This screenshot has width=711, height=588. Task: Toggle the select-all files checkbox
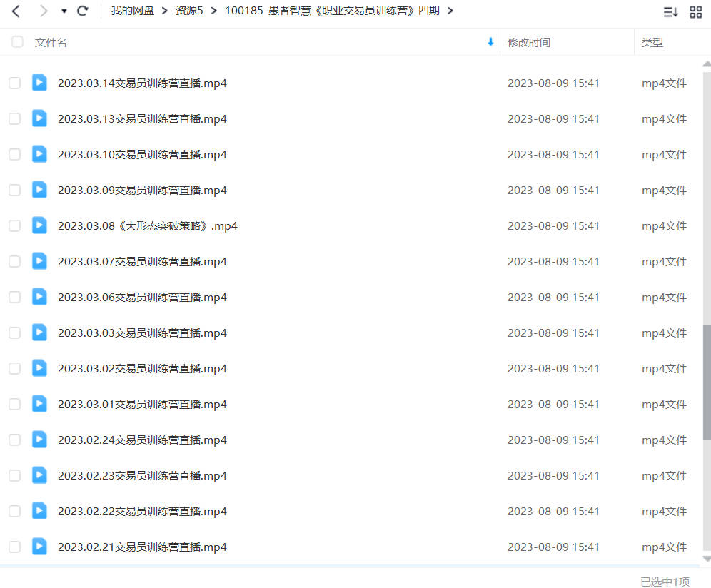tap(17, 41)
